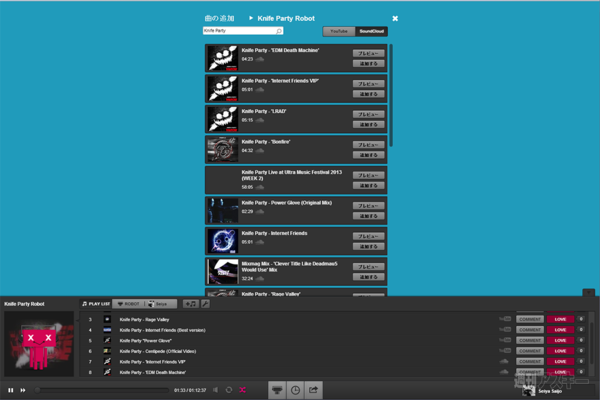Click LOVE on Rage Valley row
This screenshot has width=600, height=400.
click(560, 319)
